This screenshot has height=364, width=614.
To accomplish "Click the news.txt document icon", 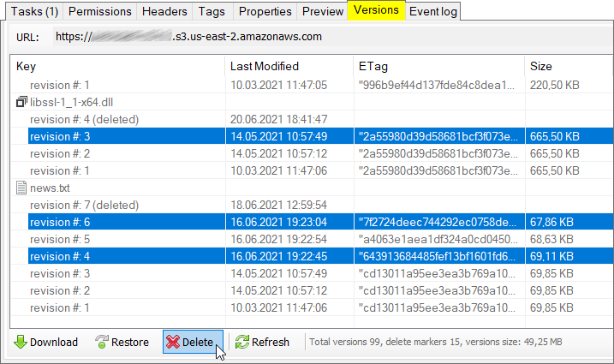I will tap(21, 188).
